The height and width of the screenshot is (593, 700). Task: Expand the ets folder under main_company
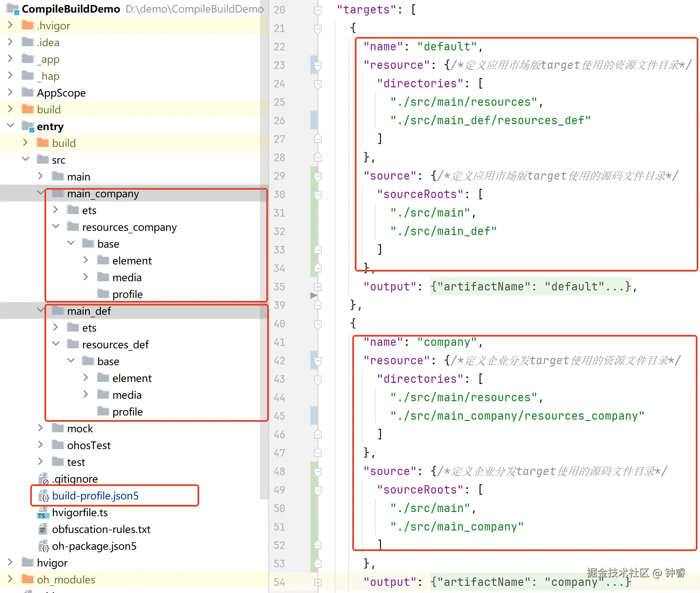[55, 210]
